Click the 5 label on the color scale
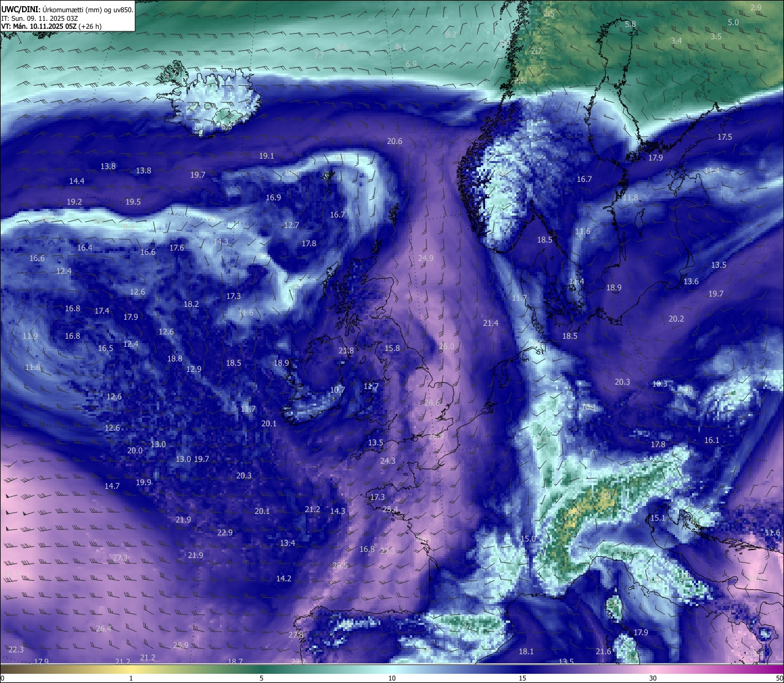Image resolution: width=784 pixels, height=683 pixels. 262,678
